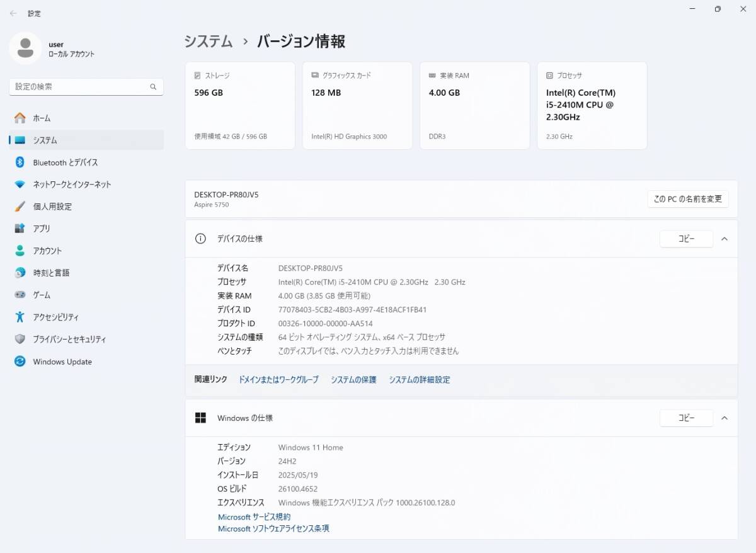Collapse the デバイスの仕様 section chevron
The image size is (756, 553).
pos(724,239)
